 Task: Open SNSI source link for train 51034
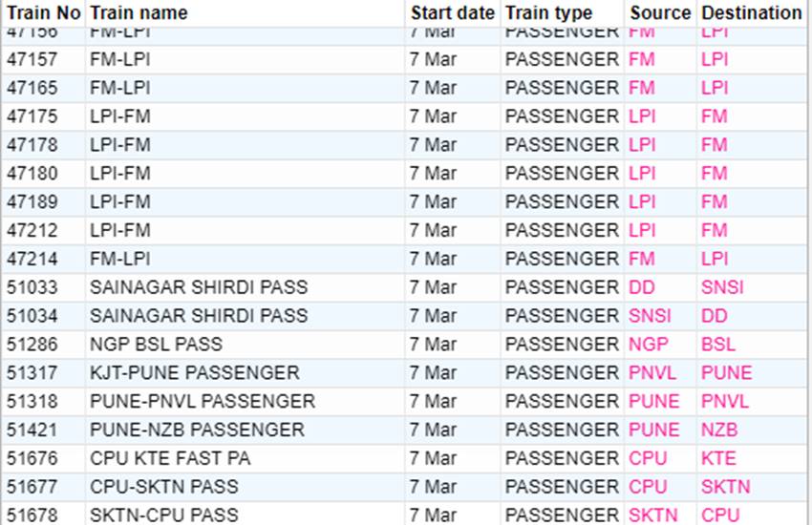click(x=651, y=316)
